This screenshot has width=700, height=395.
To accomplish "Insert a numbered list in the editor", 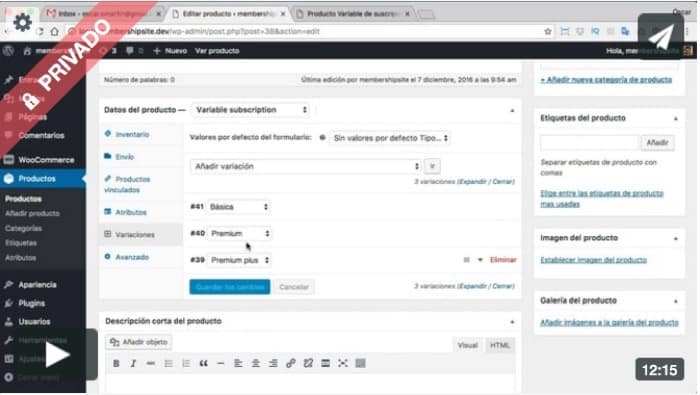I will [186, 363].
